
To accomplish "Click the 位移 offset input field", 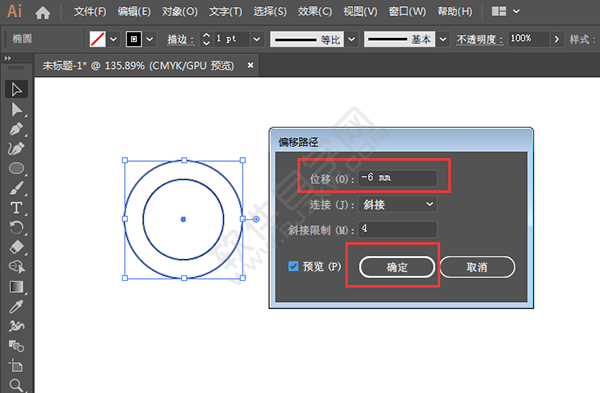I will (397, 178).
